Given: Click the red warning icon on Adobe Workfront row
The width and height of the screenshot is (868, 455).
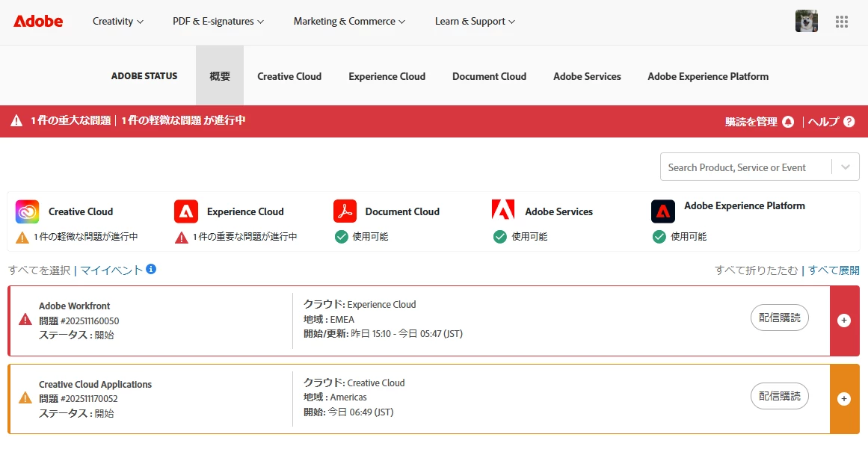Looking at the screenshot, I should point(25,319).
